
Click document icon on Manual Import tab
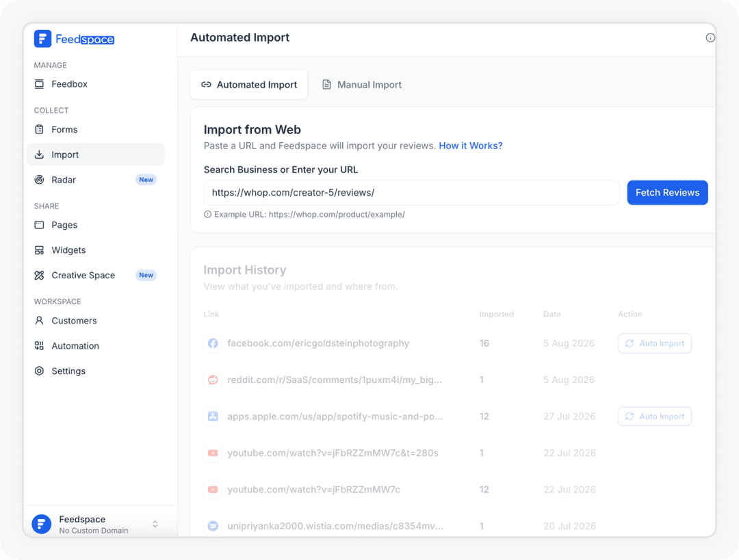coord(326,85)
